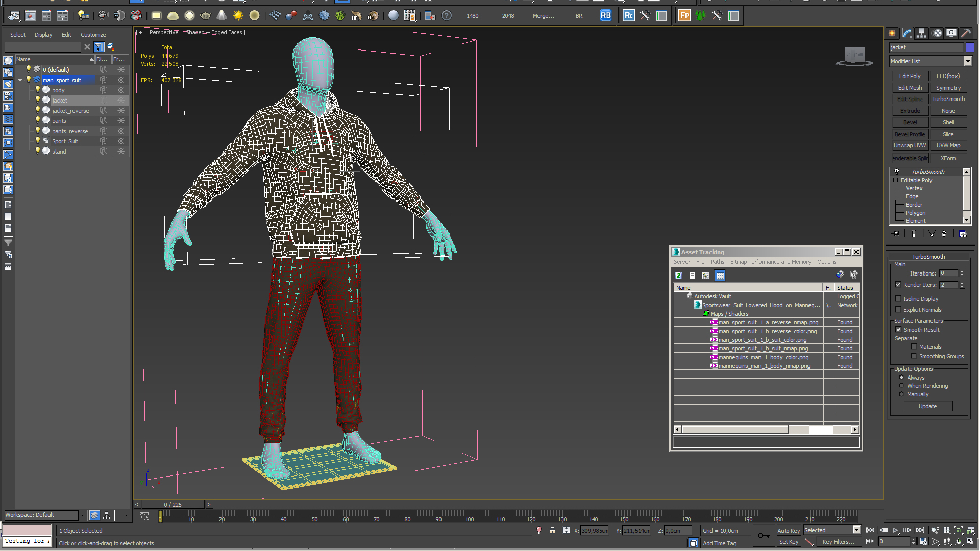Click the hair HF icon in toolbar
Screen dimensions: 980x551
[x=357, y=16]
